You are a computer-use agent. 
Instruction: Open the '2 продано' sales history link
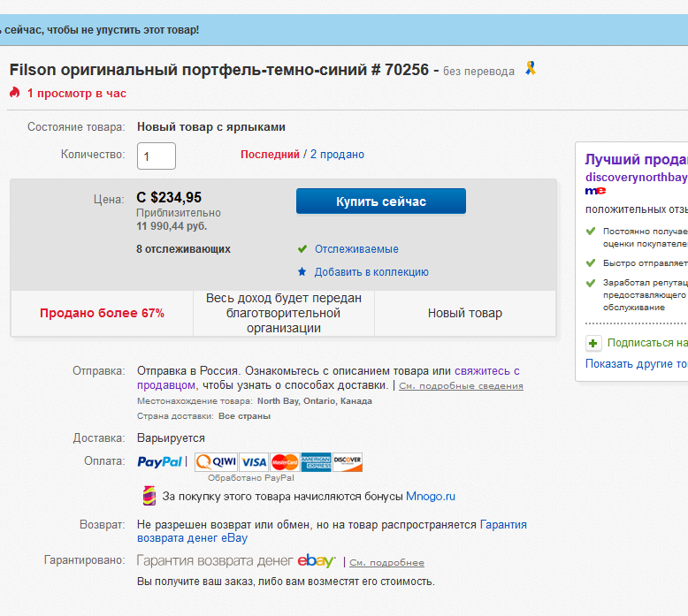coord(337,155)
